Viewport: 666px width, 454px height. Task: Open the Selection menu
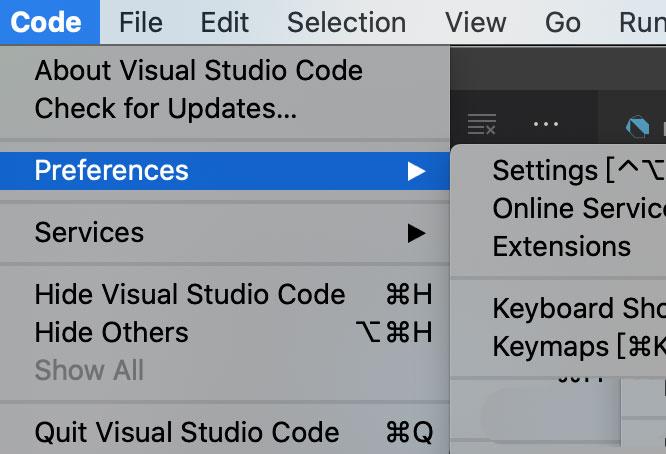346,22
